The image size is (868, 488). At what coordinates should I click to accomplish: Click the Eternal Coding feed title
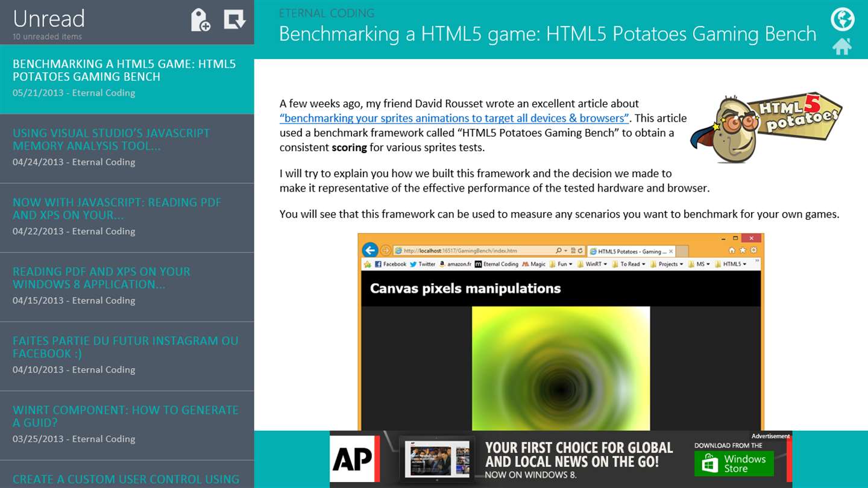(x=326, y=13)
